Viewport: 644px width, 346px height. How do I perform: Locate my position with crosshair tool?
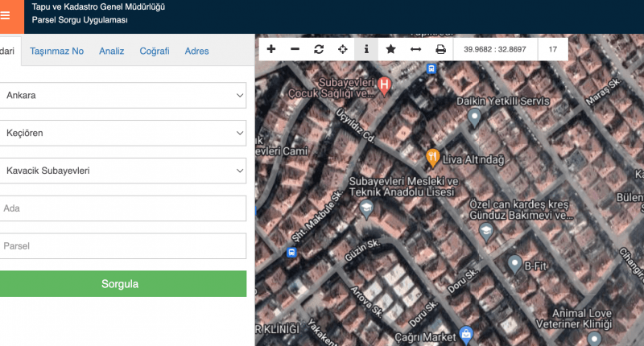tap(343, 49)
